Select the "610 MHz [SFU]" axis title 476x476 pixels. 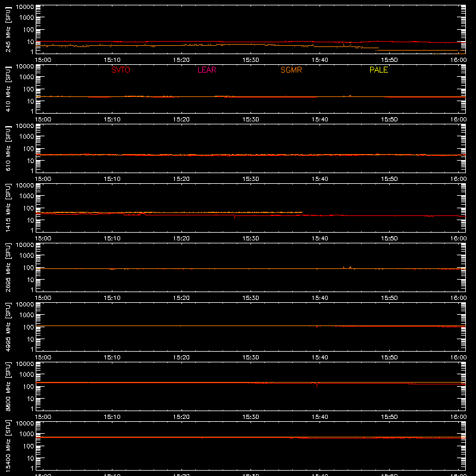click(x=8, y=148)
